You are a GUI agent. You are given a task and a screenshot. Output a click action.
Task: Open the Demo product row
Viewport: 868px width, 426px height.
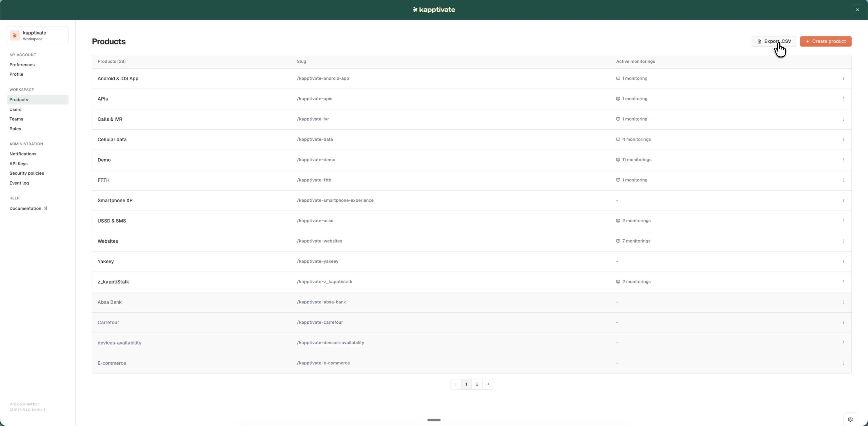coord(471,160)
